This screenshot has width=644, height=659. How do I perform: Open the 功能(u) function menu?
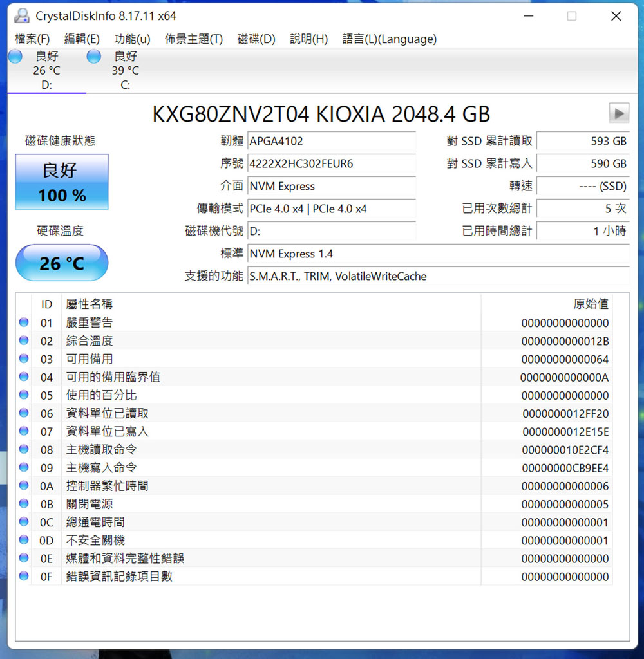click(x=132, y=39)
